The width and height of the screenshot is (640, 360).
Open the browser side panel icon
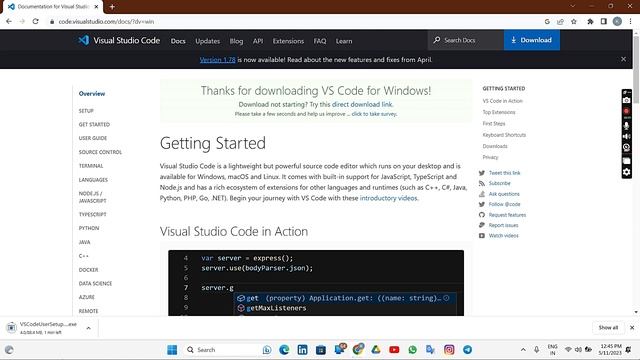click(x=604, y=22)
